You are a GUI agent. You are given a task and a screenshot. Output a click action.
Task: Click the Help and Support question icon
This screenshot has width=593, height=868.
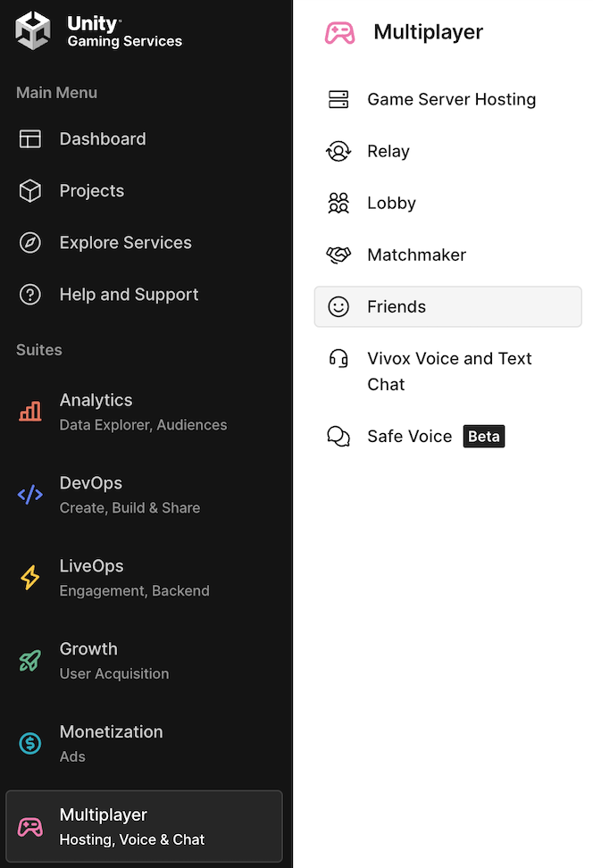[x=30, y=295]
